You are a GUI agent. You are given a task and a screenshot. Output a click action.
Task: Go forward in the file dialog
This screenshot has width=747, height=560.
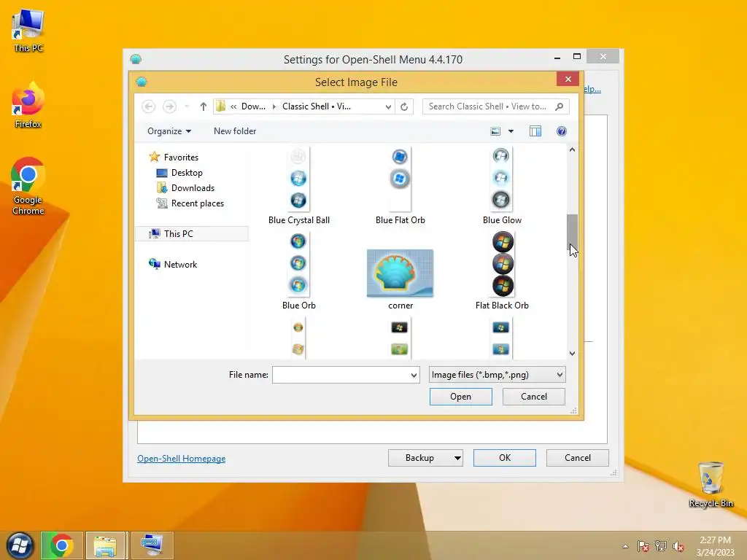pyautogui.click(x=169, y=106)
